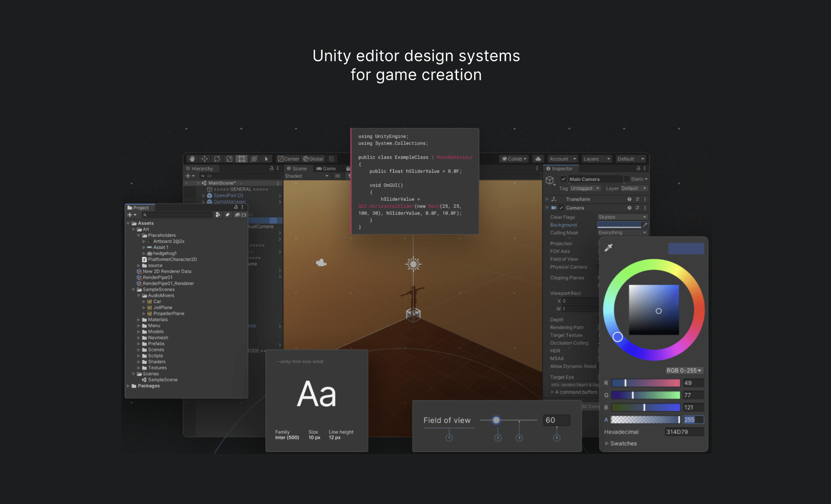
Task: Click the hue ring handle in color picker
Action: 618,337
